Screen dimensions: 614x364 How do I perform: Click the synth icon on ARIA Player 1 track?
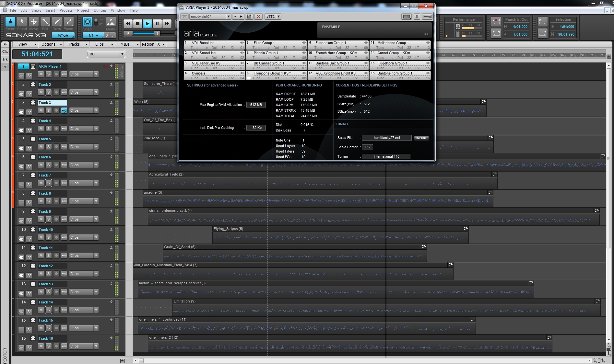click(33, 66)
